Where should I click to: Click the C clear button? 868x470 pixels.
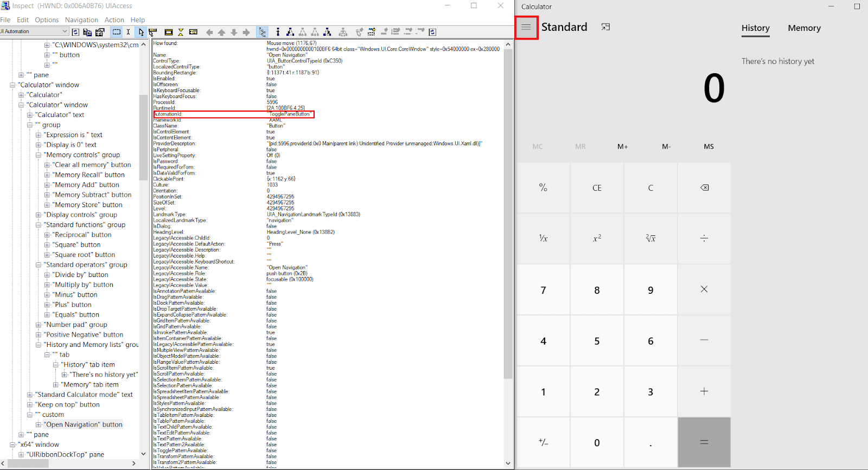click(x=650, y=188)
